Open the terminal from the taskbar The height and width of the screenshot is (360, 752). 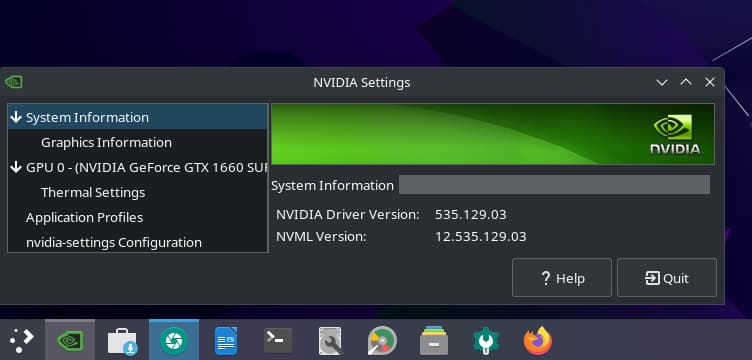[278, 340]
